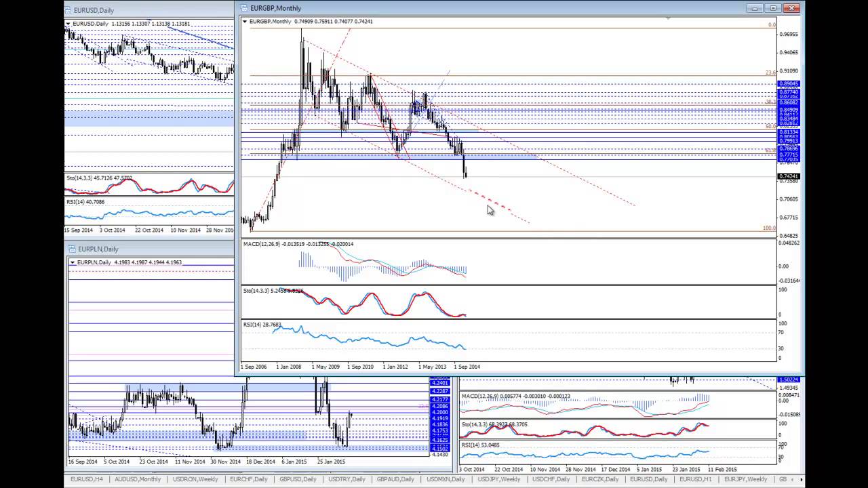Screen dimensions: 868x488
Task: Switch to the GBPUSD,Daily chart tab
Action: pyautogui.click(x=299, y=479)
